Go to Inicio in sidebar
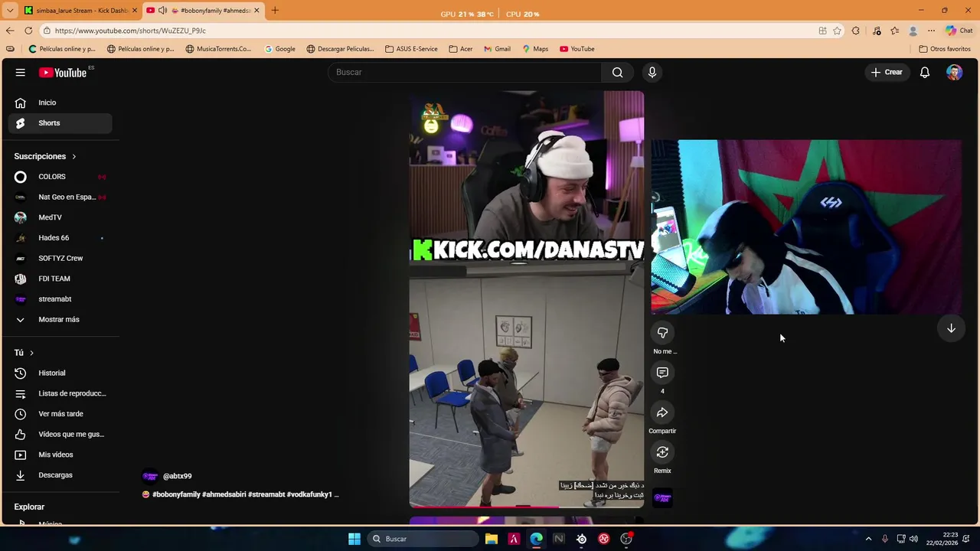 60,103
